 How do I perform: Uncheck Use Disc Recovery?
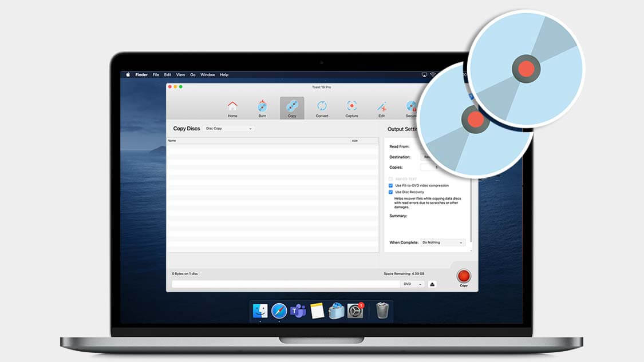point(390,192)
